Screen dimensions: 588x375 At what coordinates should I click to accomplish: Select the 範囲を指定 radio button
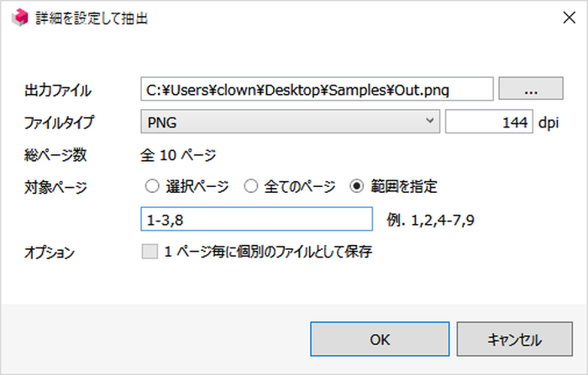[357, 185]
